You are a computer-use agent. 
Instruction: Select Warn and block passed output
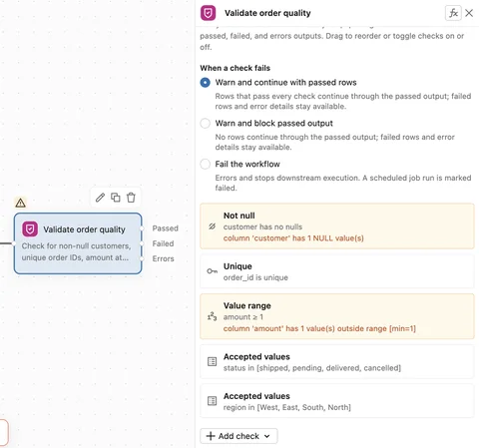click(x=205, y=124)
